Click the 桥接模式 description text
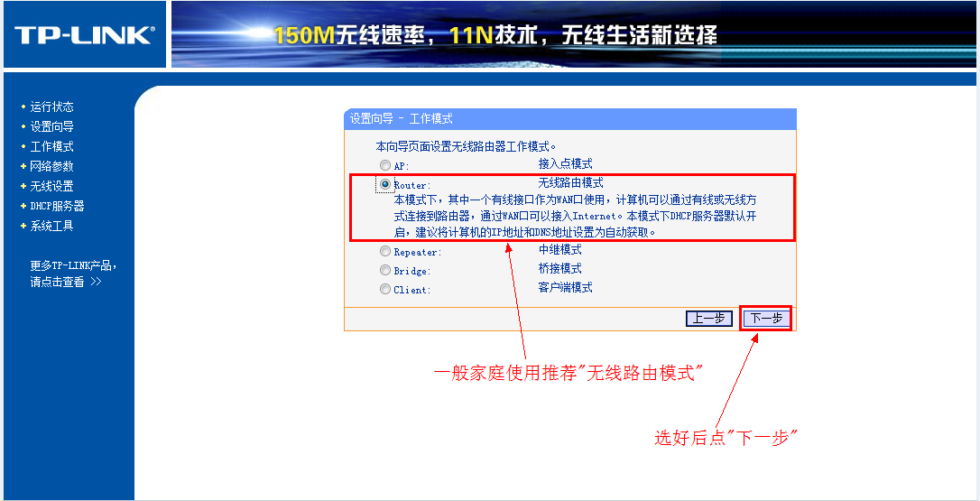Screen dimensions: 980x501 pyautogui.click(x=560, y=268)
